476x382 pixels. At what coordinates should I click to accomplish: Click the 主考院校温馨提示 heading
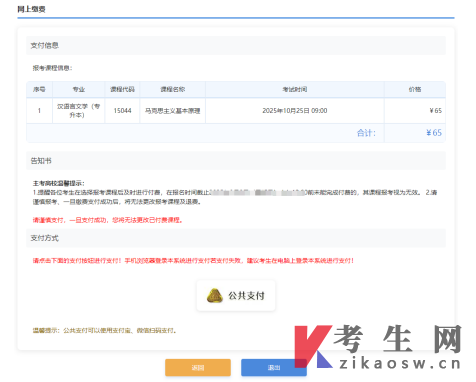tap(59, 183)
